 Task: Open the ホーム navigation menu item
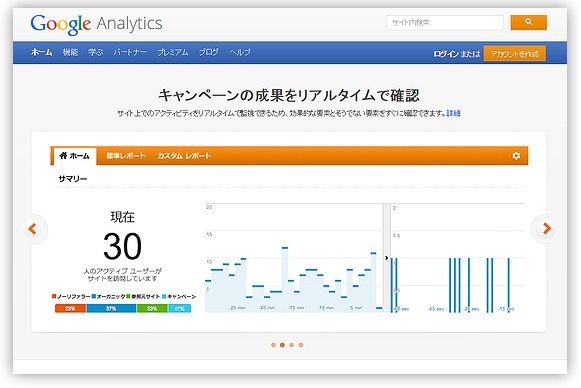pyautogui.click(x=42, y=52)
